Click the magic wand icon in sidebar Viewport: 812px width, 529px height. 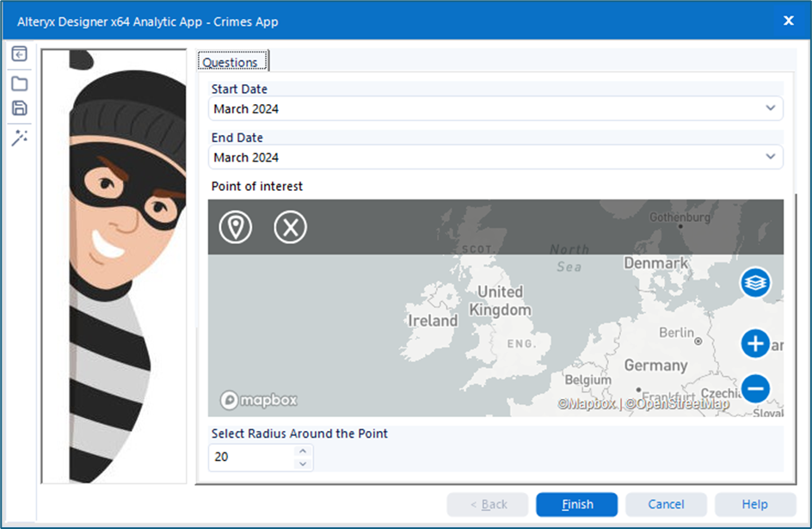click(x=19, y=138)
